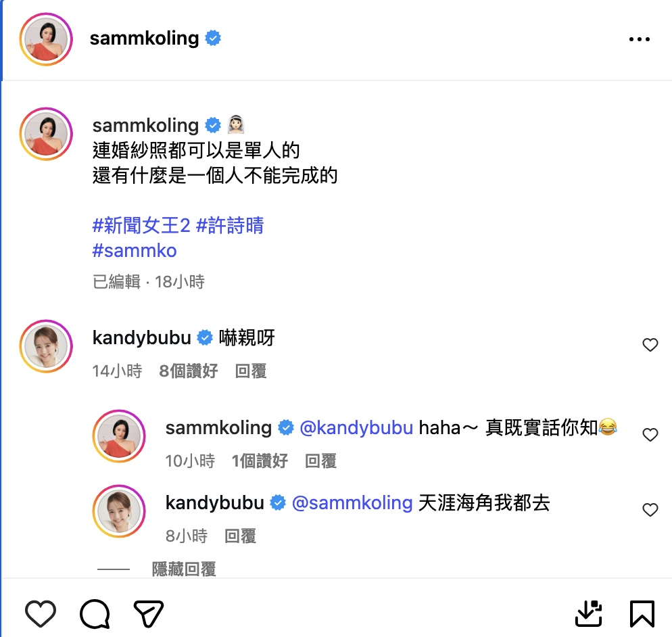Viewport: 672px width, 637px height.
Task: Click the download icon at bottom
Action: tap(588, 613)
